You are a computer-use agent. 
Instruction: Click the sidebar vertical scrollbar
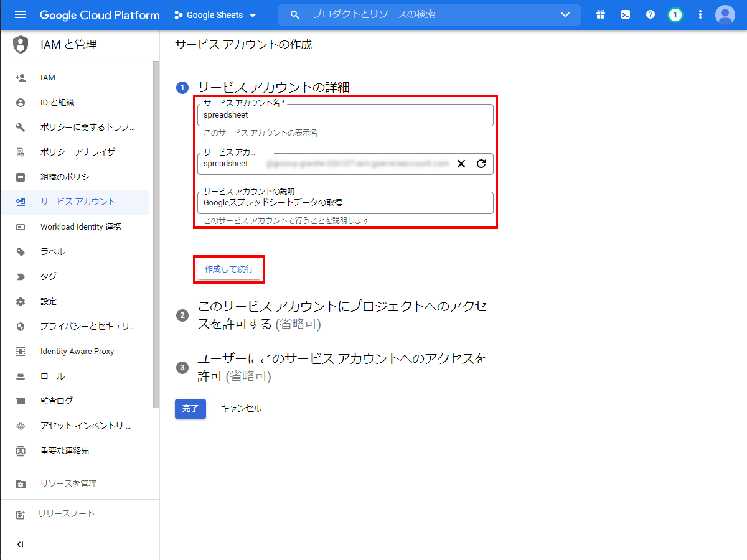[156, 235]
